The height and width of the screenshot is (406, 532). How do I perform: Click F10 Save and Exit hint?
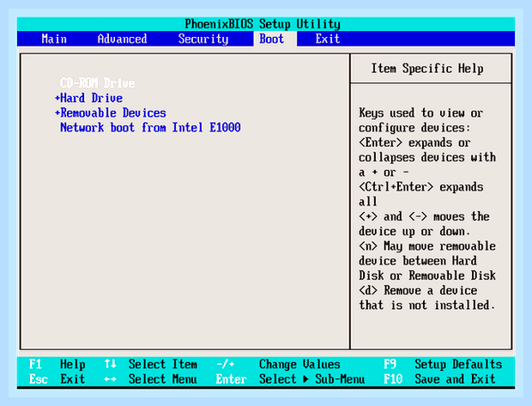tap(439, 379)
